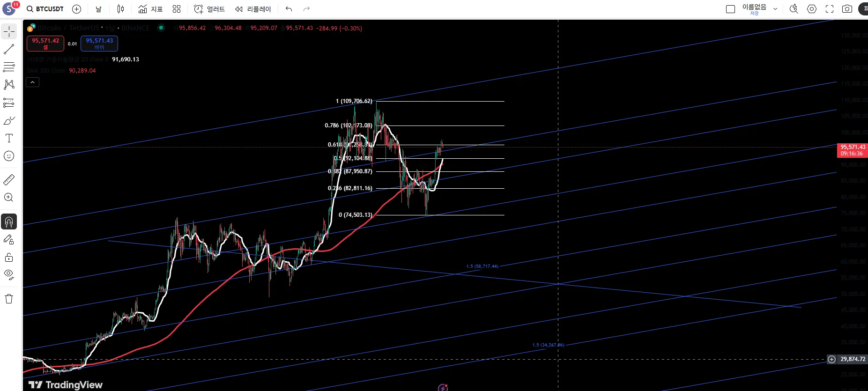Screen dimensions: 868x391
Task: Click the current price label 95,571.43 on axis
Action: pos(853,150)
